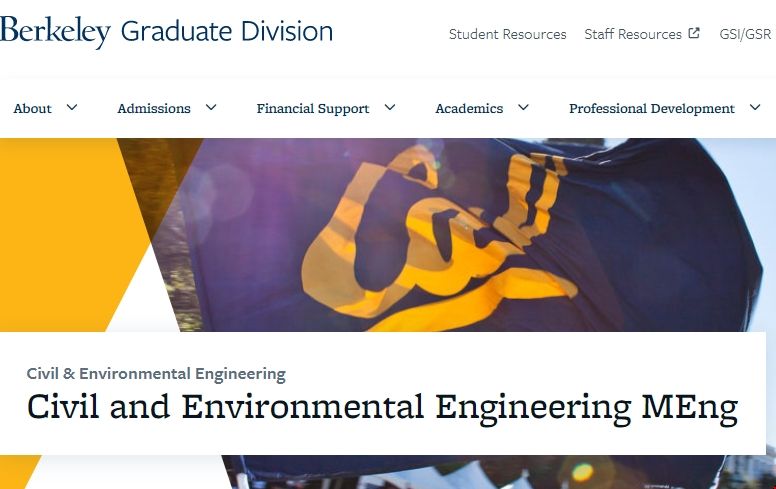Expand the Financial Support chevron

pos(390,108)
